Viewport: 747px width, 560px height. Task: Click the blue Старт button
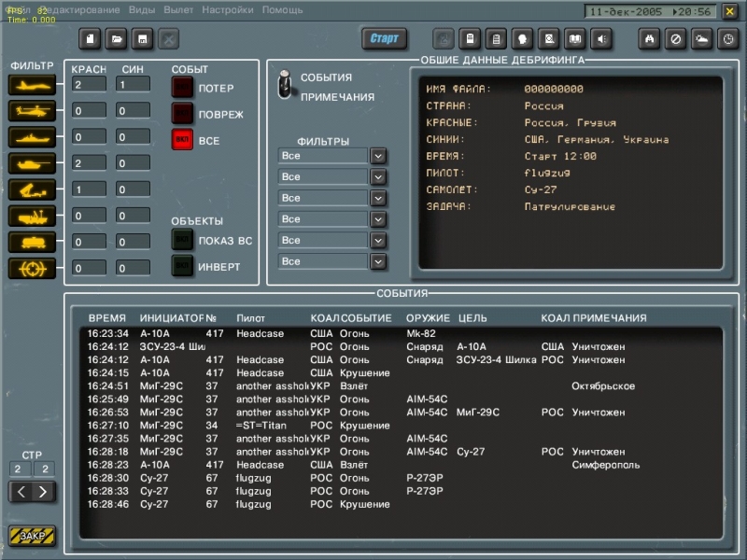pyautogui.click(x=384, y=38)
